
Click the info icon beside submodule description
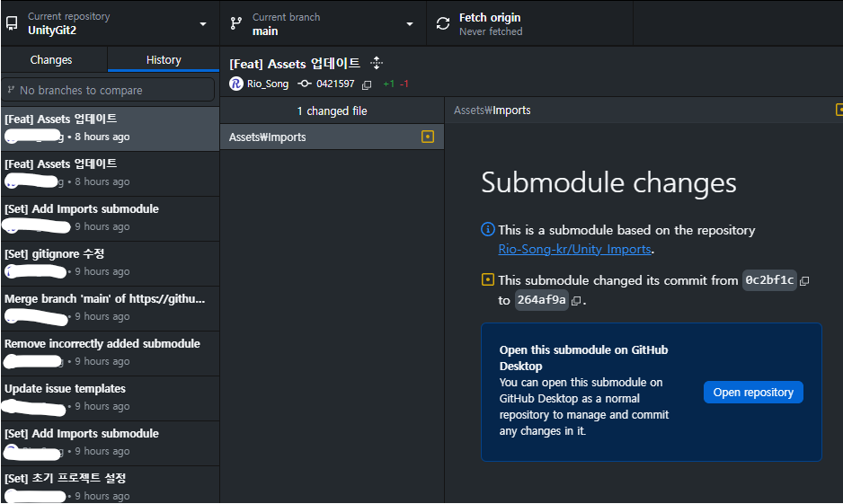487,229
